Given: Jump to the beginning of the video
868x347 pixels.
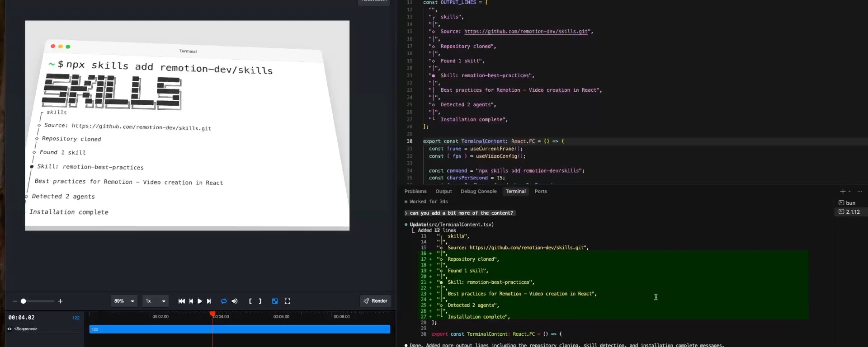Looking at the screenshot, I should pyautogui.click(x=181, y=301).
